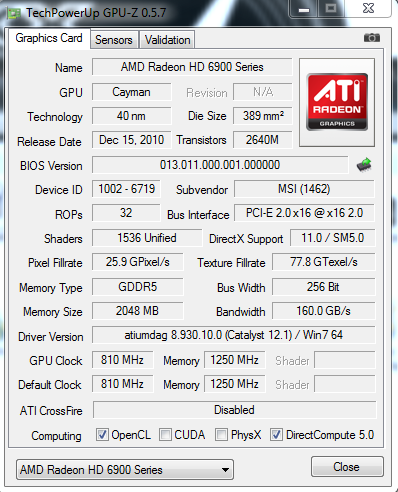Click the BIOS Version field 013.011.000.001.000000

point(220,165)
